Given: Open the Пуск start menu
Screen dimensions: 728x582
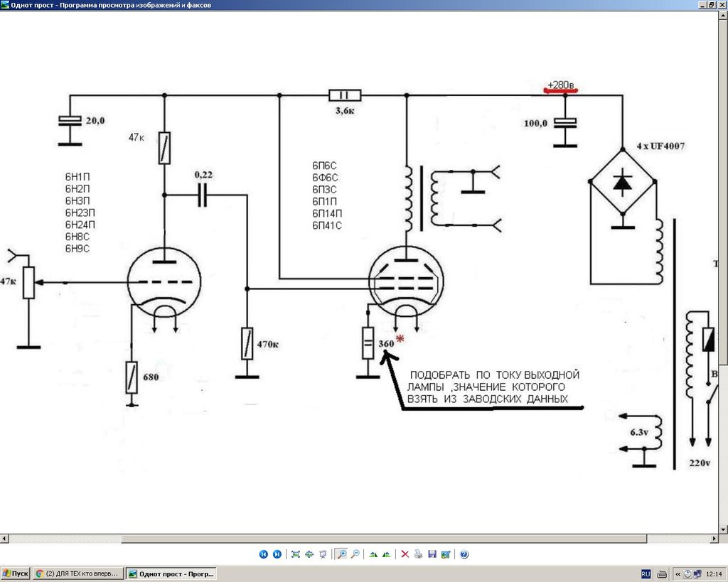Looking at the screenshot, I should pyautogui.click(x=16, y=573).
